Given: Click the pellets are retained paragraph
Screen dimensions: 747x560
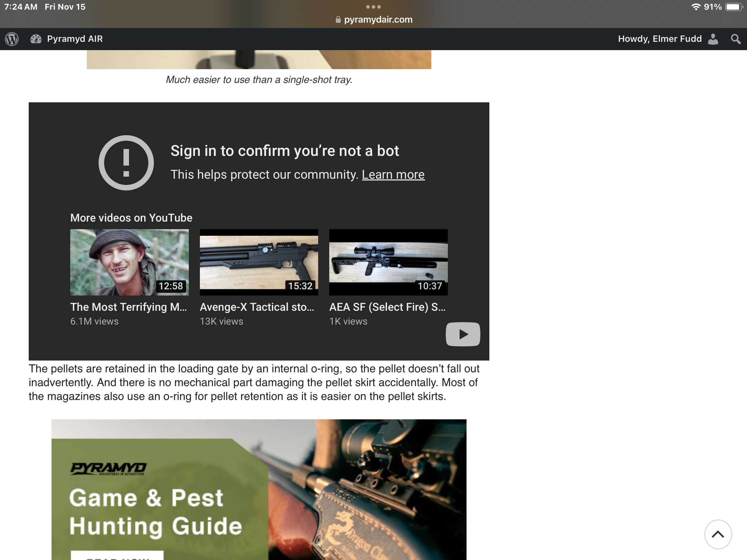Looking at the screenshot, I should coord(254,383).
